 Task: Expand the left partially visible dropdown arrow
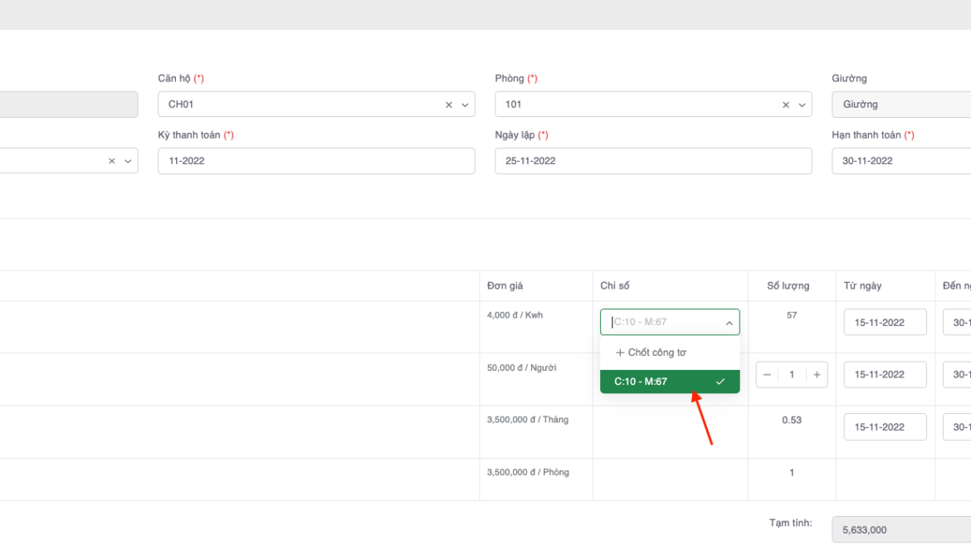[128, 161]
